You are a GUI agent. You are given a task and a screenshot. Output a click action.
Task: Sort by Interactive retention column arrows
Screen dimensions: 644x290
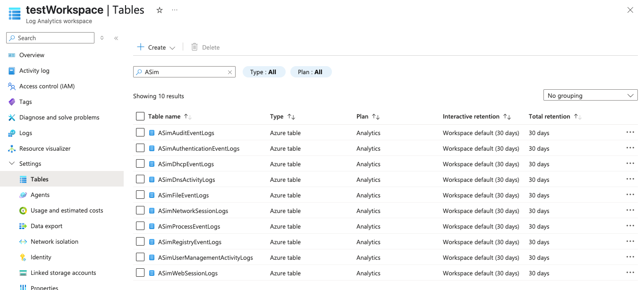point(507,117)
